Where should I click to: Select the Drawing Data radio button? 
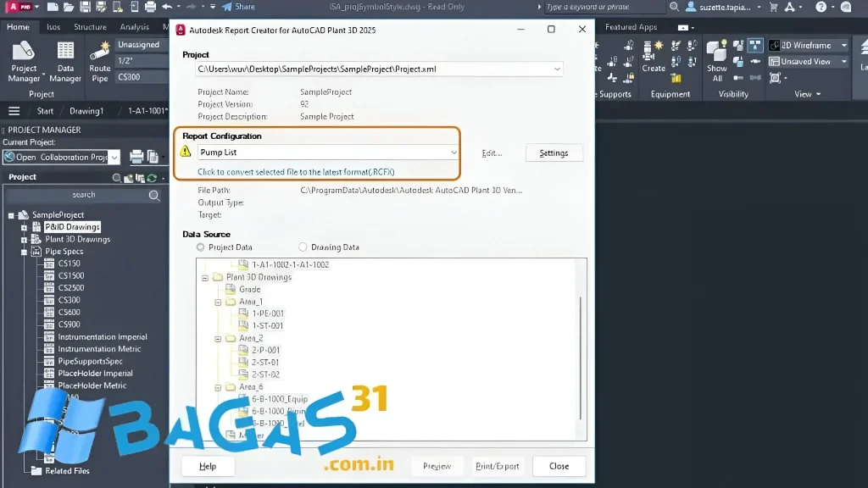(303, 247)
